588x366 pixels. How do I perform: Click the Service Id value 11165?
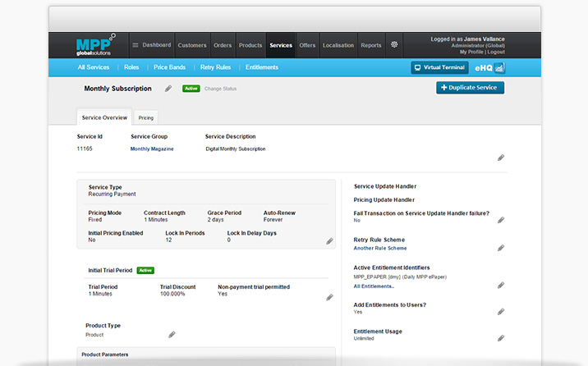click(85, 149)
